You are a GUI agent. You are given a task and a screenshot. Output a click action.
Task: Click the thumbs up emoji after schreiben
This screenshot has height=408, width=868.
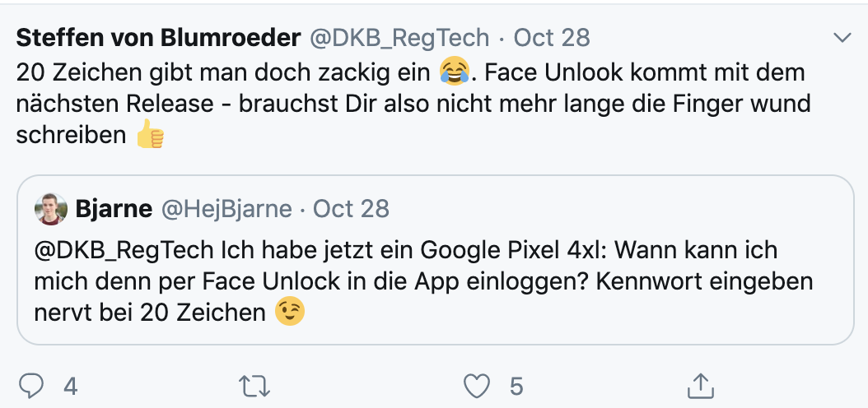pyautogui.click(x=151, y=136)
